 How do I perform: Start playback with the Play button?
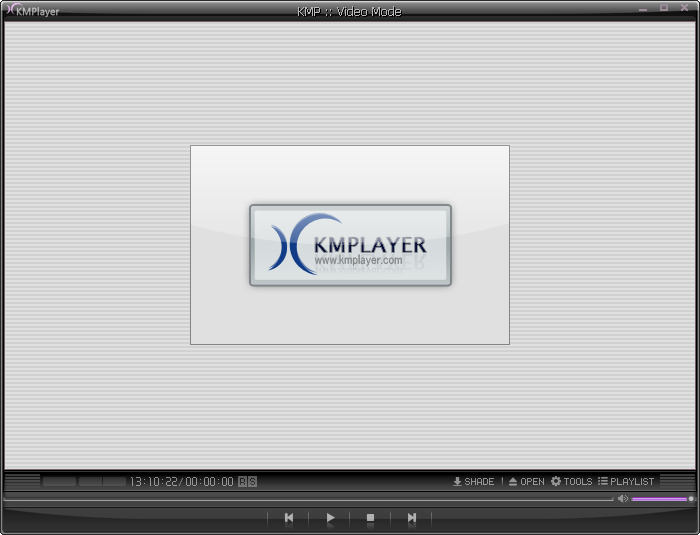point(329,518)
